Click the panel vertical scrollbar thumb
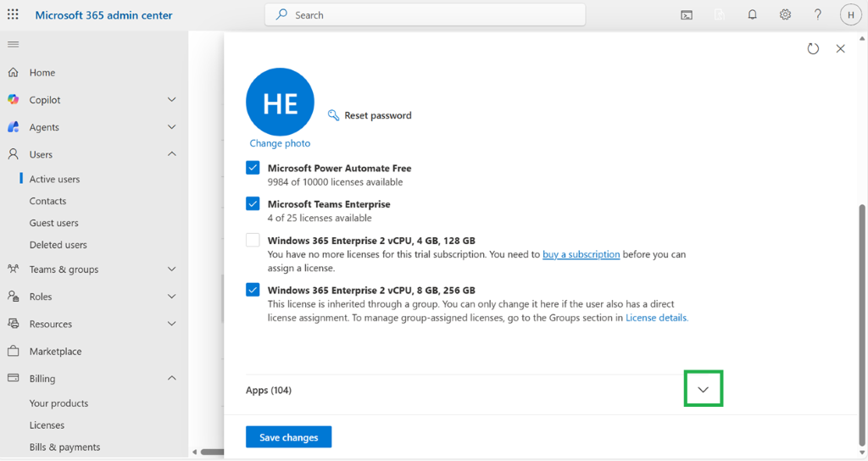Screen dimensions: 868x461 (x=862, y=323)
